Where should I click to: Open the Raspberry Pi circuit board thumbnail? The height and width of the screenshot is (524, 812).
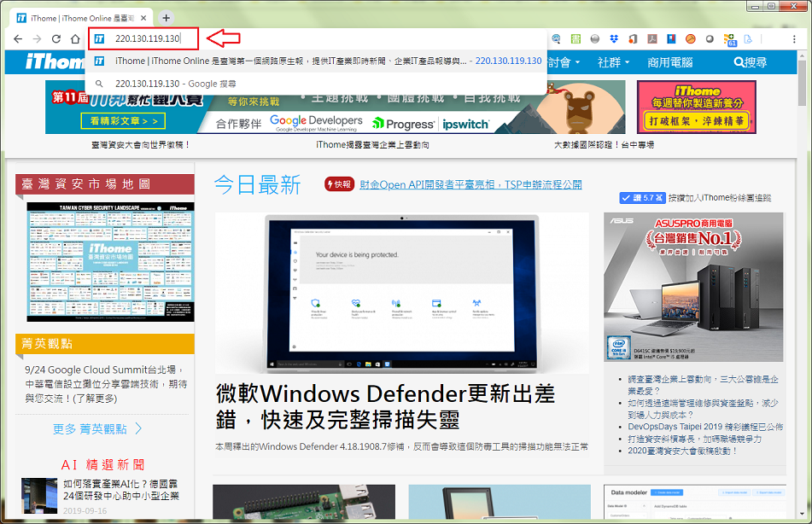[x=304, y=502]
